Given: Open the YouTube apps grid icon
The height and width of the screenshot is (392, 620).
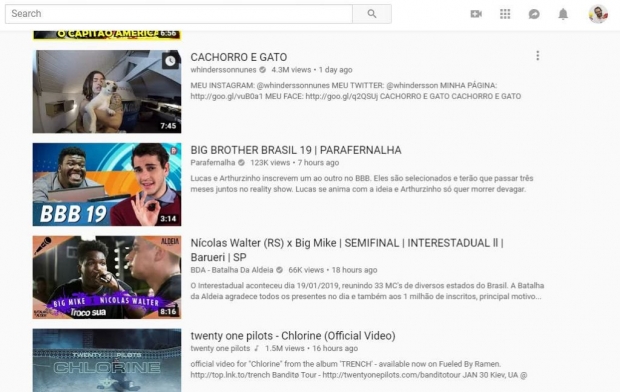Looking at the screenshot, I should click(x=505, y=14).
